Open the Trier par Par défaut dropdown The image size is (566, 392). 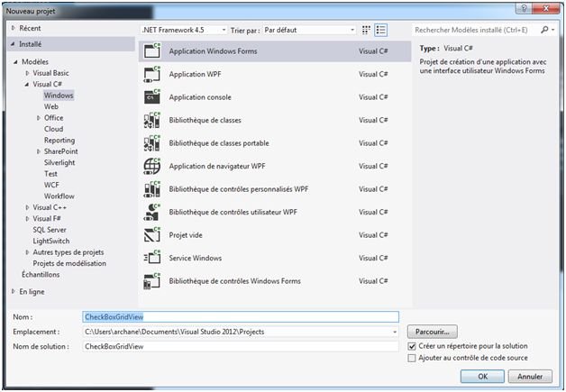(309, 30)
